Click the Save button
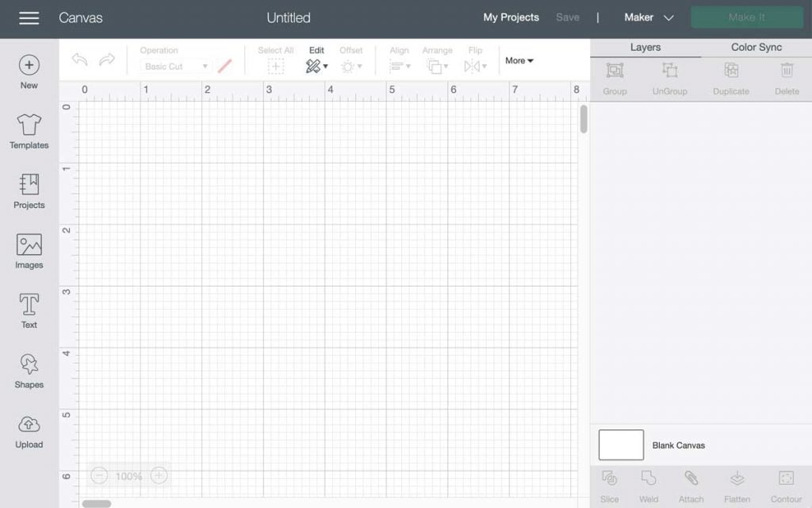The image size is (812, 508). [x=568, y=17]
